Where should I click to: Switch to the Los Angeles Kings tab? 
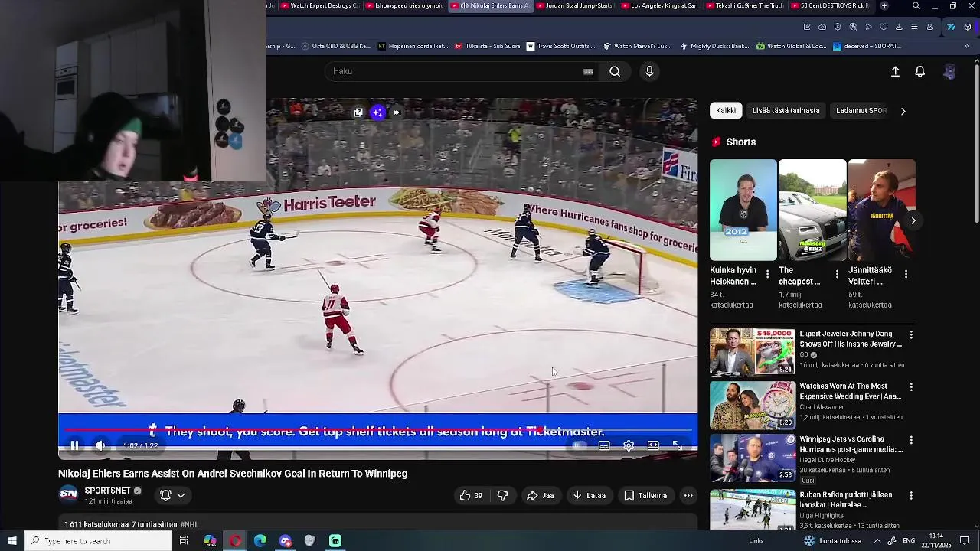(659, 5)
